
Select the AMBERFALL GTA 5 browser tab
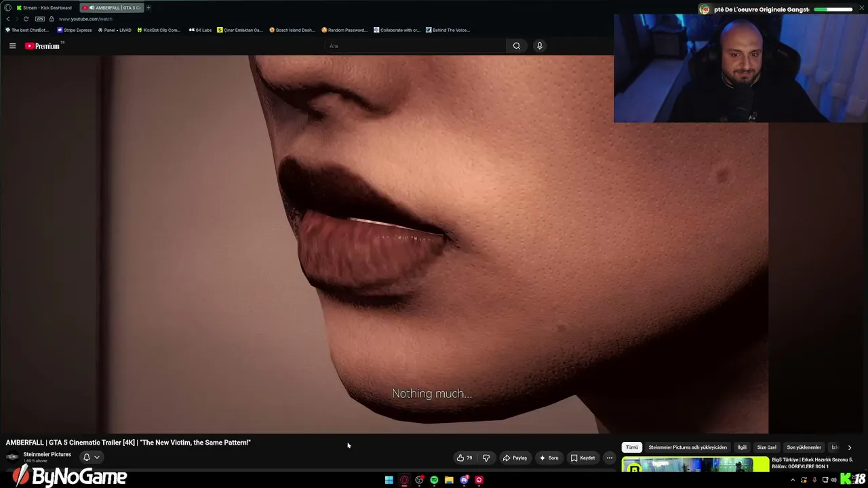[112, 7]
